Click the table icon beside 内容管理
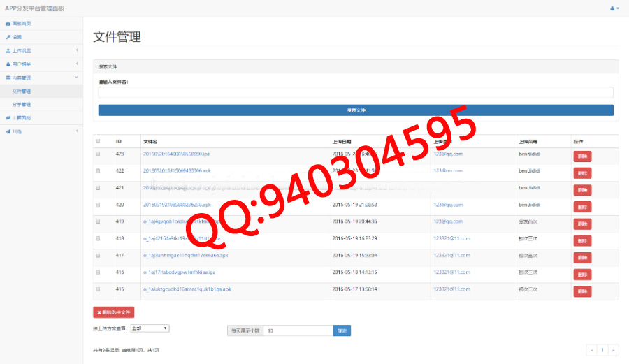 (x=8, y=78)
